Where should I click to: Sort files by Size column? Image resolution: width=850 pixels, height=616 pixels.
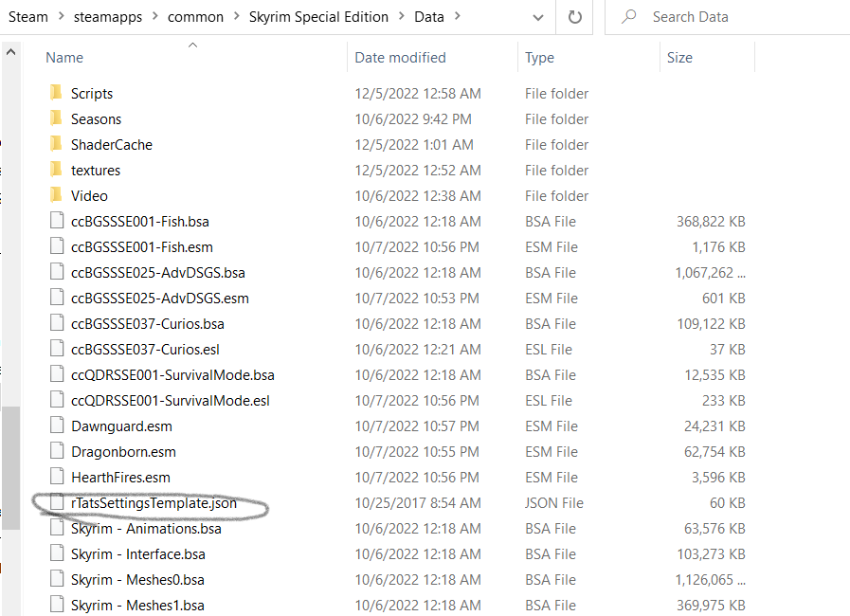click(x=679, y=58)
